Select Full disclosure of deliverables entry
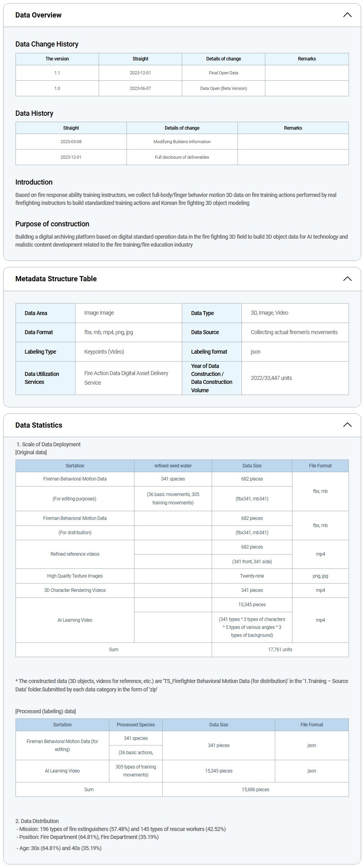The image size is (364, 868). pos(182,157)
